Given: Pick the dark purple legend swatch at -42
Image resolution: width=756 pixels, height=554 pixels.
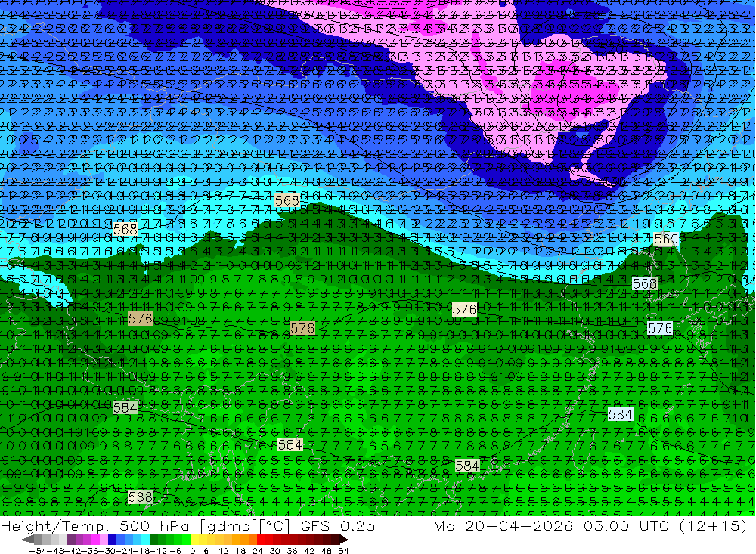Looking at the screenshot, I should coord(71,540).
